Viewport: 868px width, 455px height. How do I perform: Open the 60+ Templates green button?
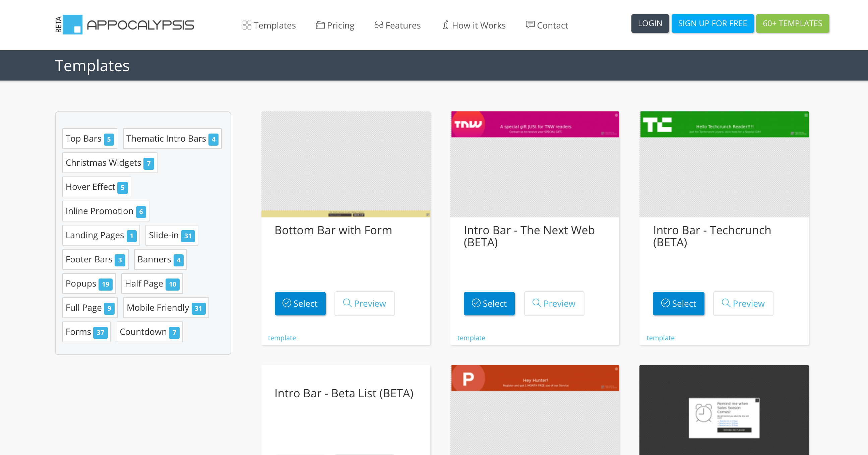[x=792, y=23]
